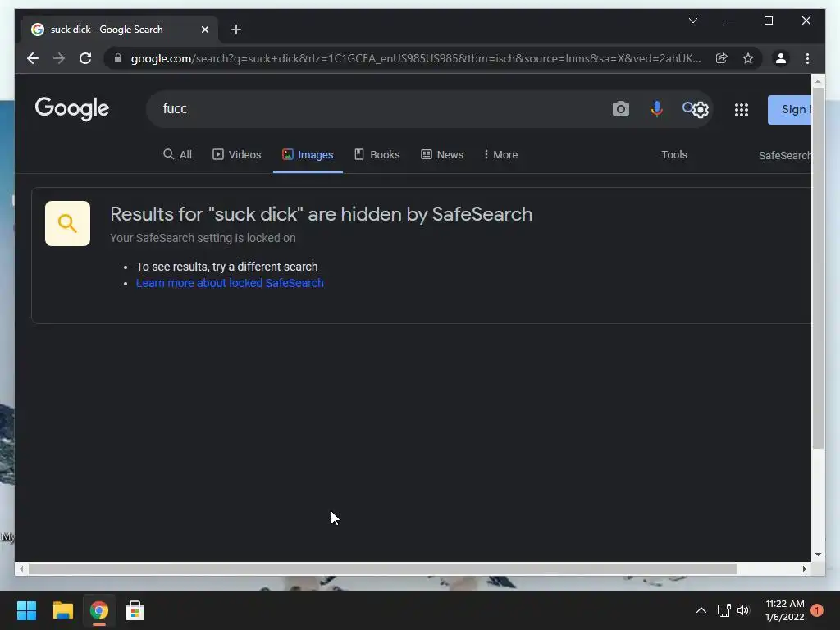The width and height of the screenshot is (840, 630).
Task: Open quick settings gear icon
Action: [x=701, y=110]
